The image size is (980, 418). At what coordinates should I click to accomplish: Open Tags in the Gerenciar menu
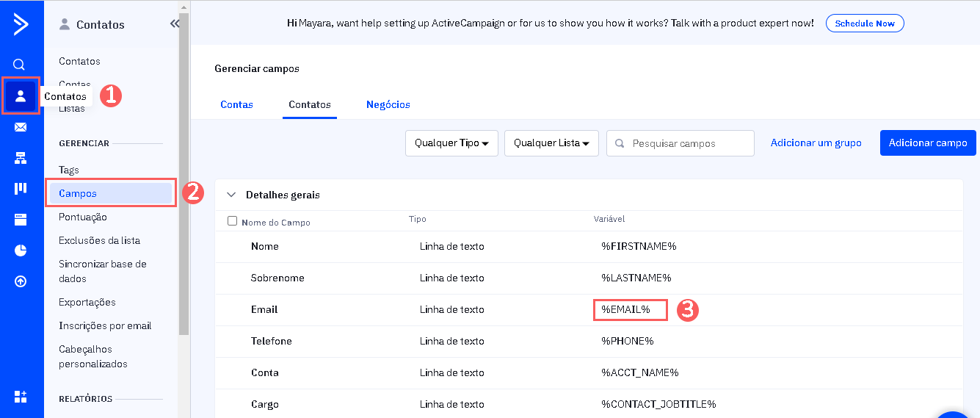69,170
